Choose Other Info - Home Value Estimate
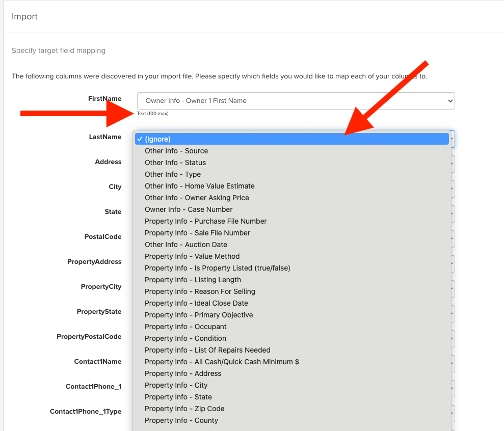Image resolution: width=504 pixels, height=431 pixels. 200,186
